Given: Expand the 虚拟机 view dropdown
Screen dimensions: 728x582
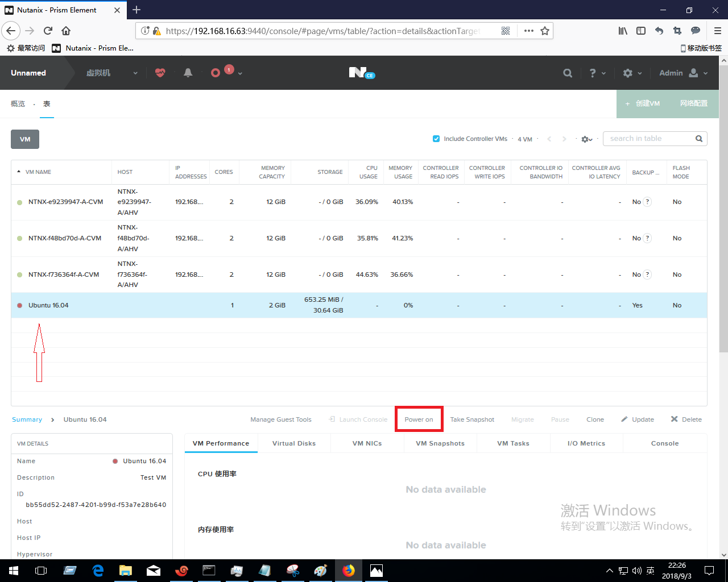Looking at the screenshot, I should pyautogui.click(x=135, y=73).
